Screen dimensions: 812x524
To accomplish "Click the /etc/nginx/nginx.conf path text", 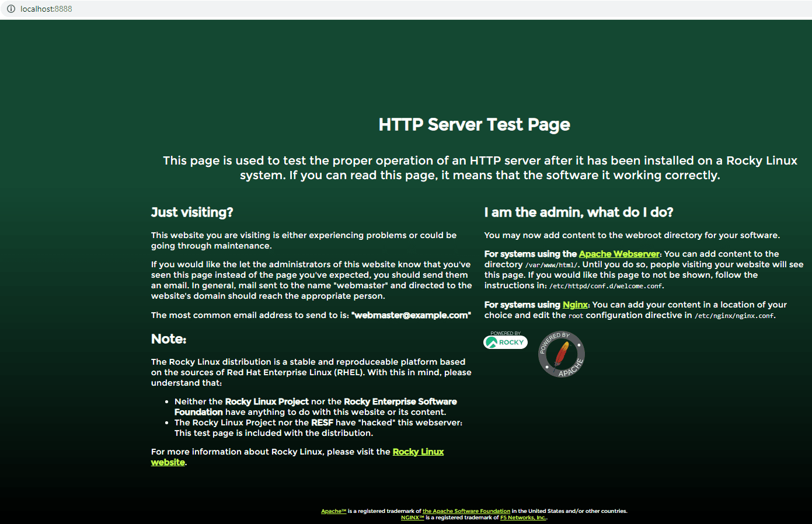I will [x=734, y=315].
